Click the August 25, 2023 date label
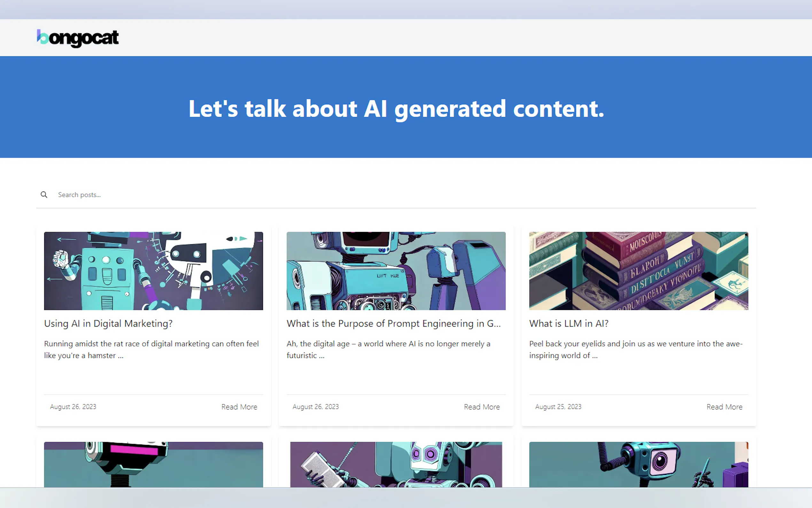The height and width of the screenshot is (508, 812). [x=558, y=407]
